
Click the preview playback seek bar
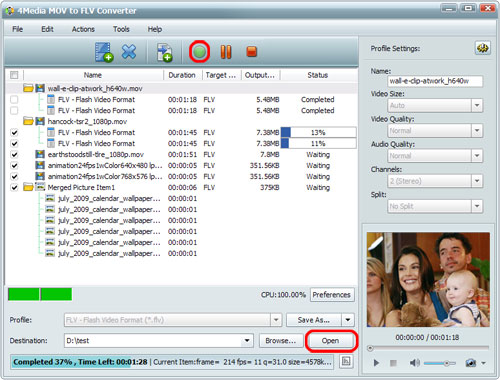tap(428, 348)
